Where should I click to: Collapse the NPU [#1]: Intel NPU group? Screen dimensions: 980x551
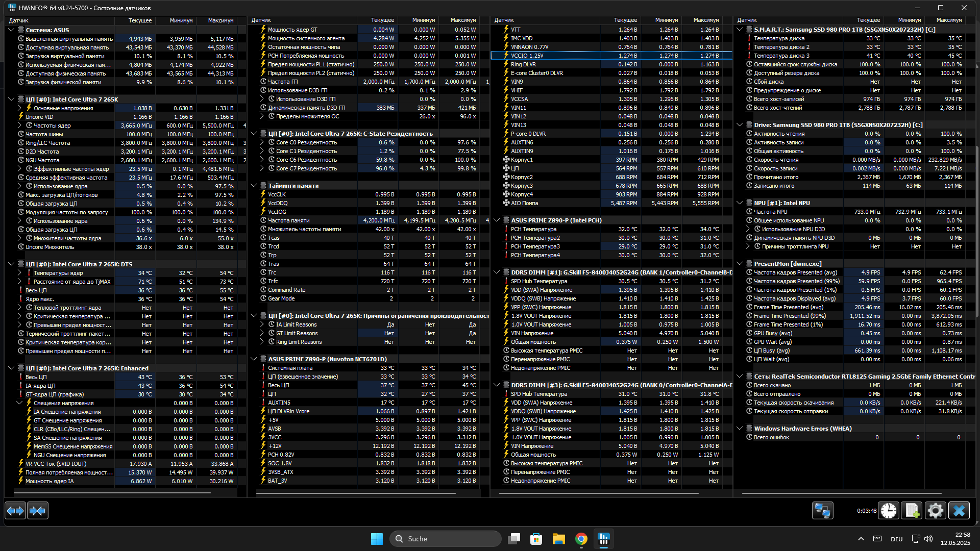point(740,203)
